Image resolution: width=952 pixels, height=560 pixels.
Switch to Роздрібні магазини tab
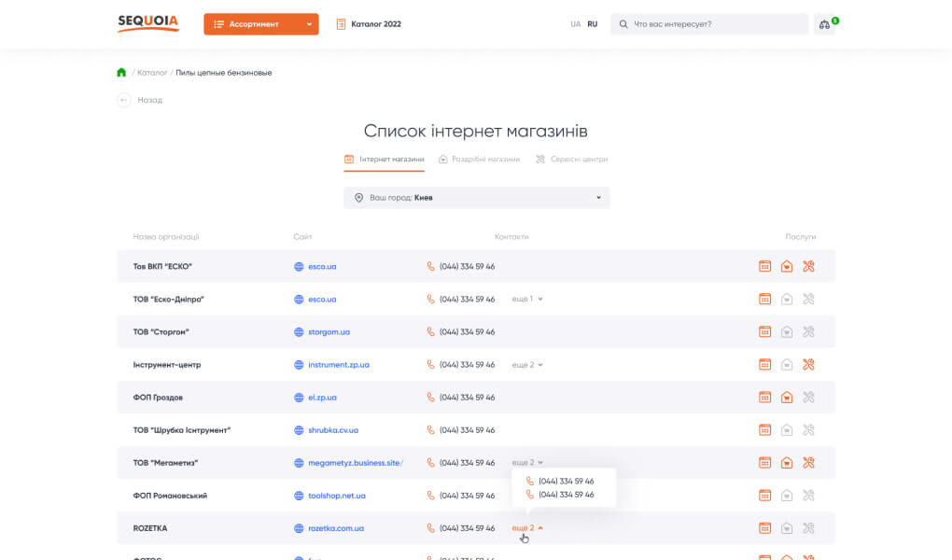coord(479,160)
